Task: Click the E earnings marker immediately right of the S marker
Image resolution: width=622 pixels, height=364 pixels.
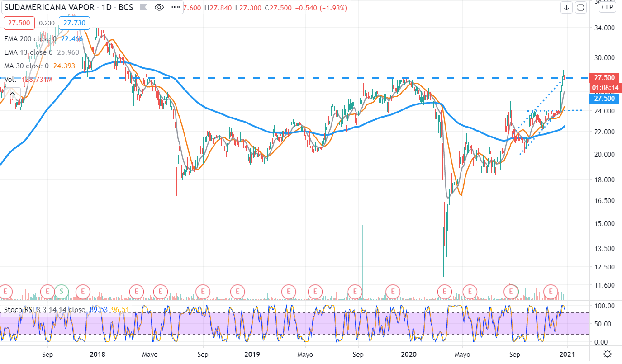Action: point(83,291)
